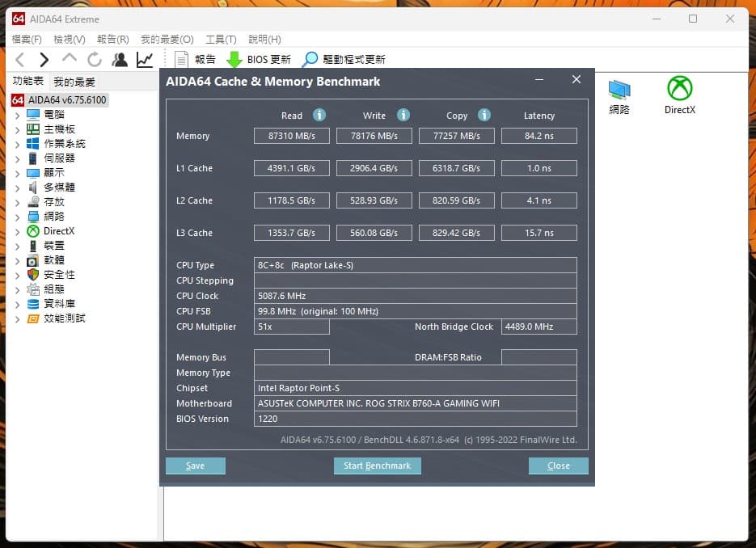Click the Read column info icon
Viewport: 756px width, 548px height.
[x=319, y=115]
